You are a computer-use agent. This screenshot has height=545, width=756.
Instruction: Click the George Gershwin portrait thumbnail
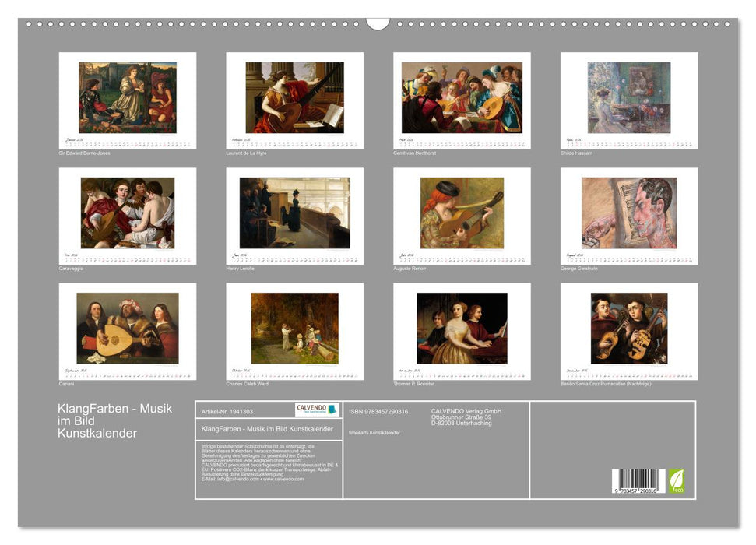628,213
